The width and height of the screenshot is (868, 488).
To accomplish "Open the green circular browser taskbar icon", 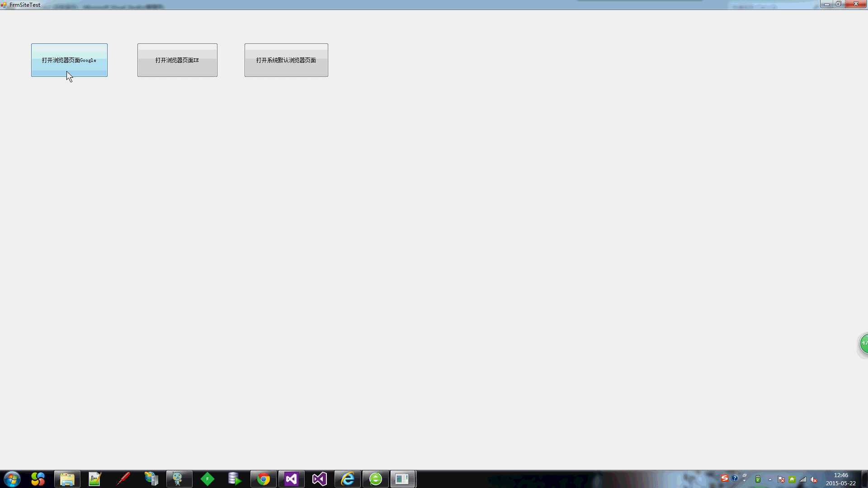I will (376, 479).
